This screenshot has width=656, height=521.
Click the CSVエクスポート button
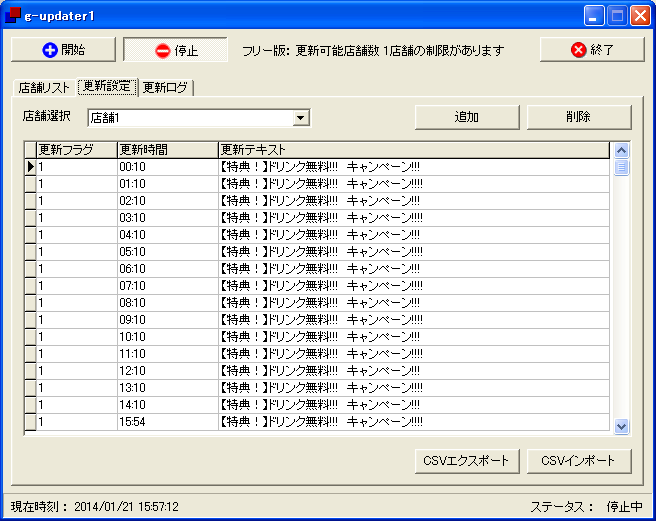click(x=467, y=461)
